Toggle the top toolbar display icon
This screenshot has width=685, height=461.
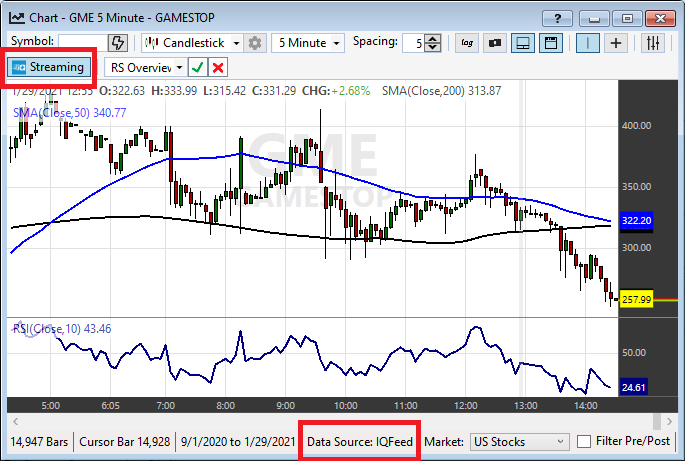pyautogui.click(x=551, y=43)
